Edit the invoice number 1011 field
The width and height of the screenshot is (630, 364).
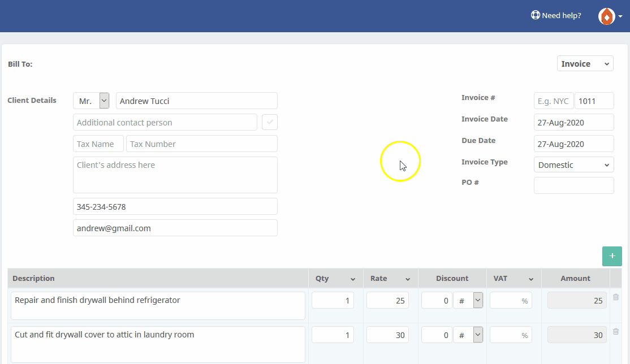coord(594,101)
